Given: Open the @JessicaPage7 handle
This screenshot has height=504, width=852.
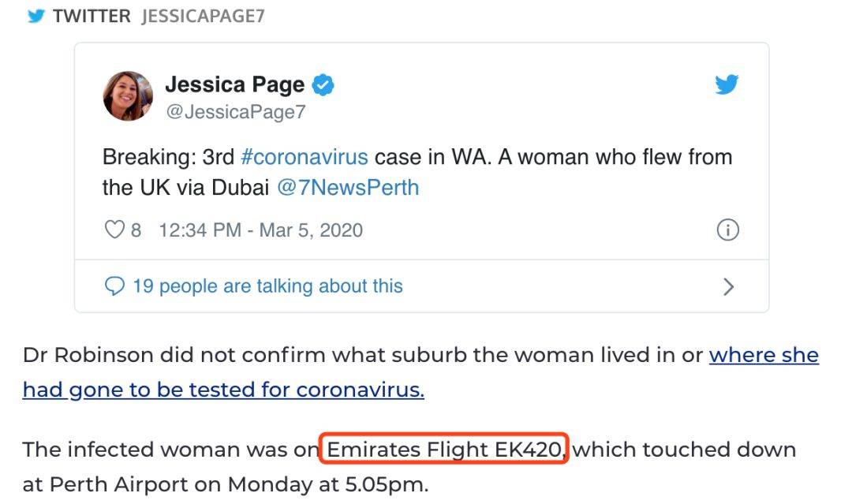Looking at the screenshot, I should point(236,112).
